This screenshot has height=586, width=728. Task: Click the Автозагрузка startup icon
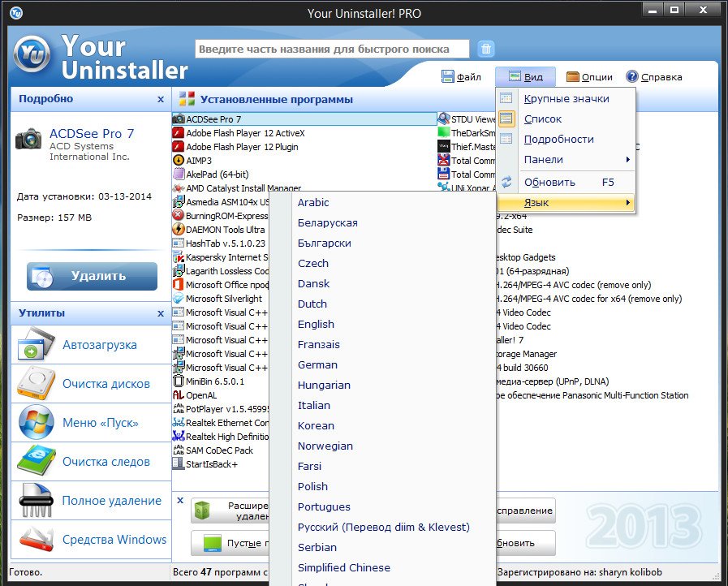coord(36,344)
